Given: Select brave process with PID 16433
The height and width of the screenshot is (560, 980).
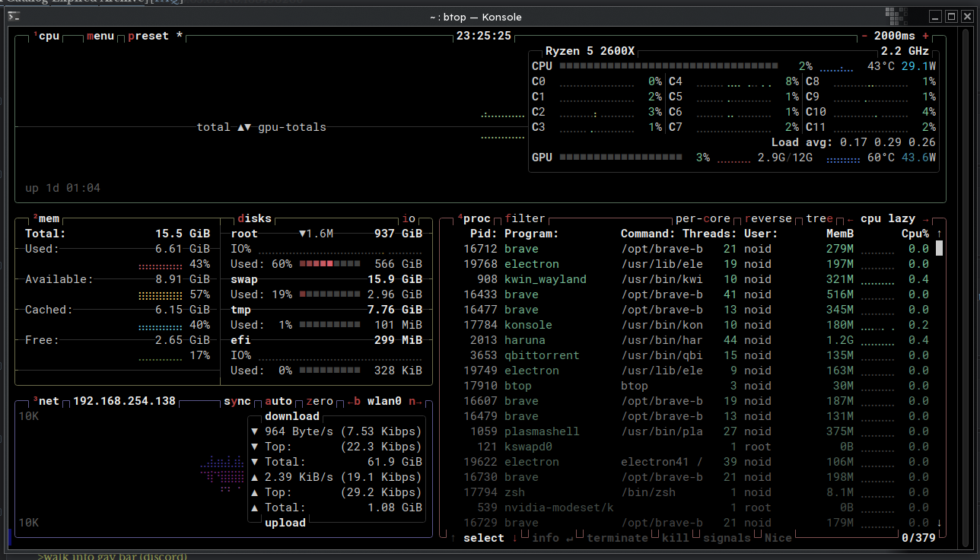Looking at the screenshot, I should point(696,294).
